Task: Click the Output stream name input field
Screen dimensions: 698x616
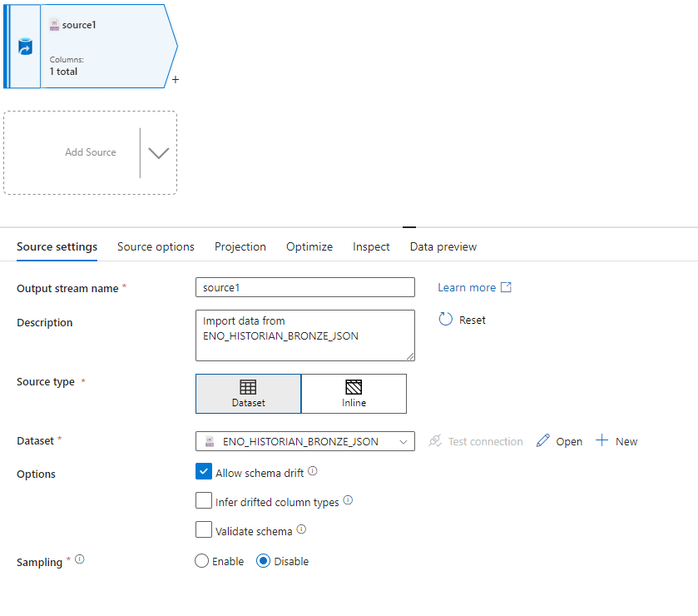Action: [x=304, y=287]
